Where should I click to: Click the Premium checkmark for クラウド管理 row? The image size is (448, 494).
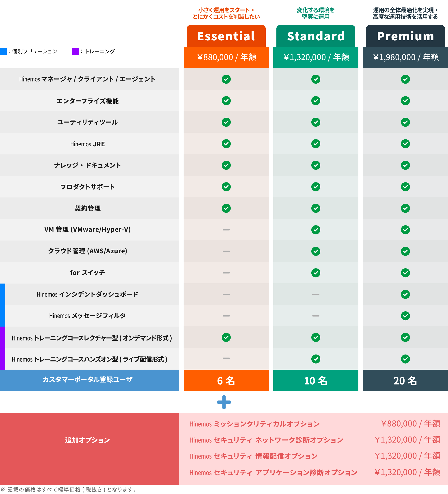[x=405, y=251]
